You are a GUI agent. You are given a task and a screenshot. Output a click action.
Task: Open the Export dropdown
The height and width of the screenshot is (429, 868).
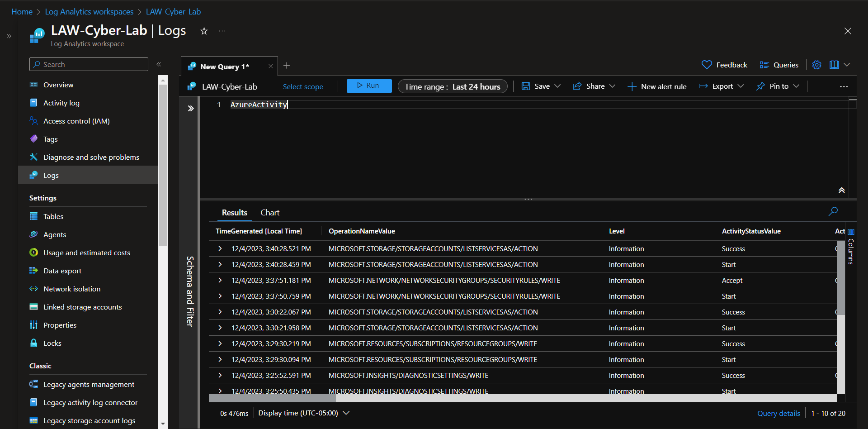pyautogui.click(x=721, y=86)
